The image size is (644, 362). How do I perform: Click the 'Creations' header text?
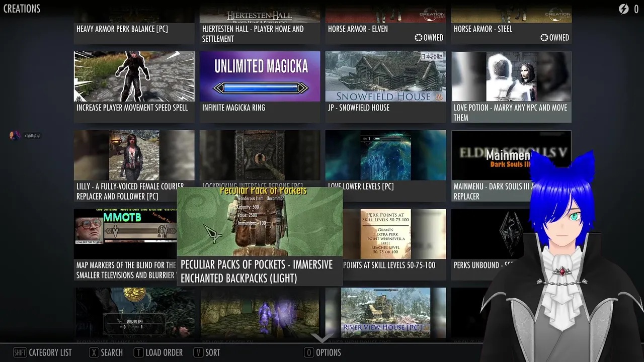(22, 9)
